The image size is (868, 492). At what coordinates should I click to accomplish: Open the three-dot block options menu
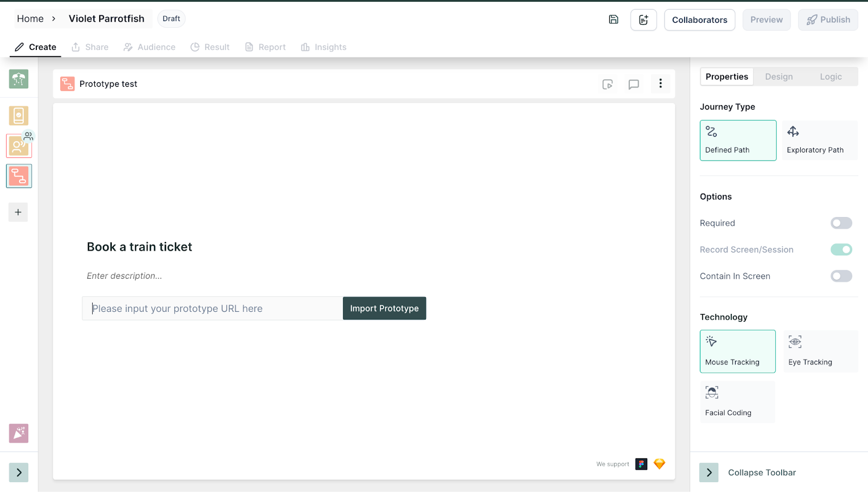click(660, 84)
